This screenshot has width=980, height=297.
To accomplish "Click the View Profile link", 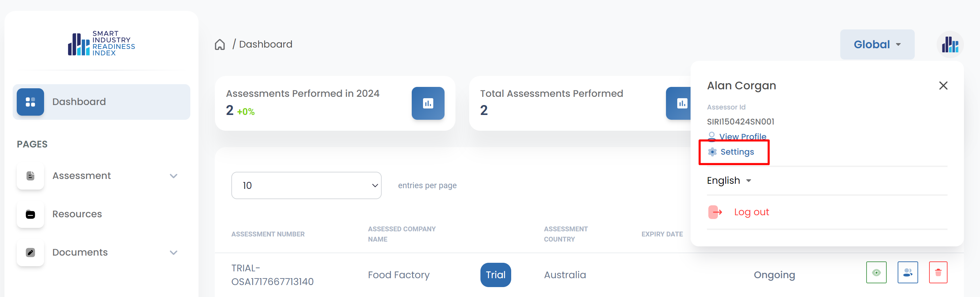I will pyautogui.click(x=742, y=136).
